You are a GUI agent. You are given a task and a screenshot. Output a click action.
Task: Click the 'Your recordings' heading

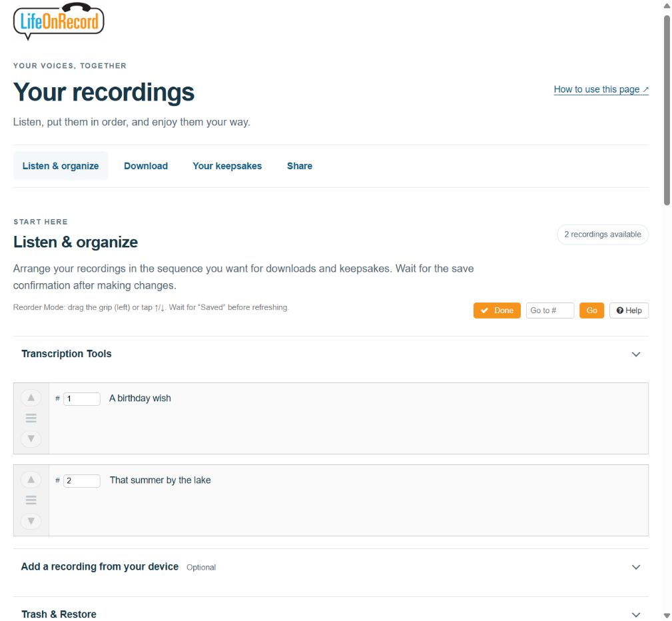pos(104,92)
